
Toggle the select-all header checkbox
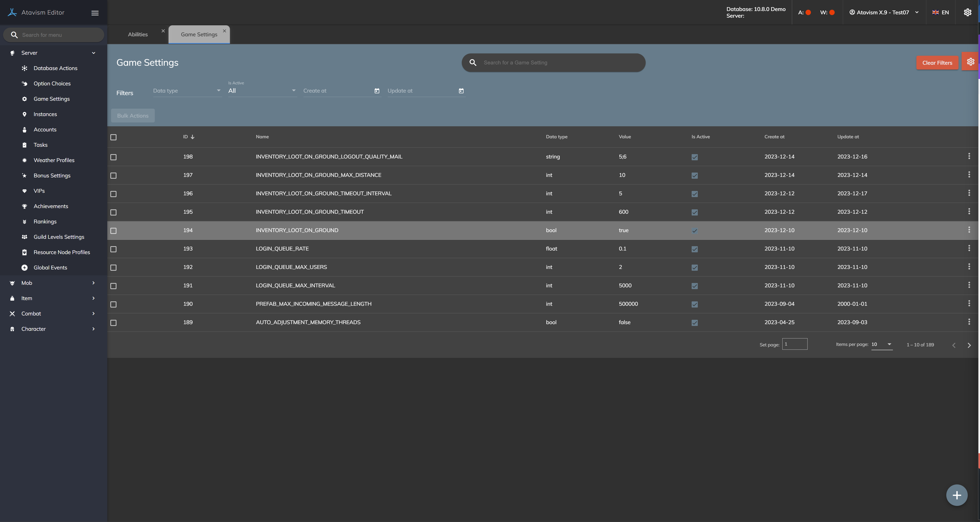pos(113,137)
